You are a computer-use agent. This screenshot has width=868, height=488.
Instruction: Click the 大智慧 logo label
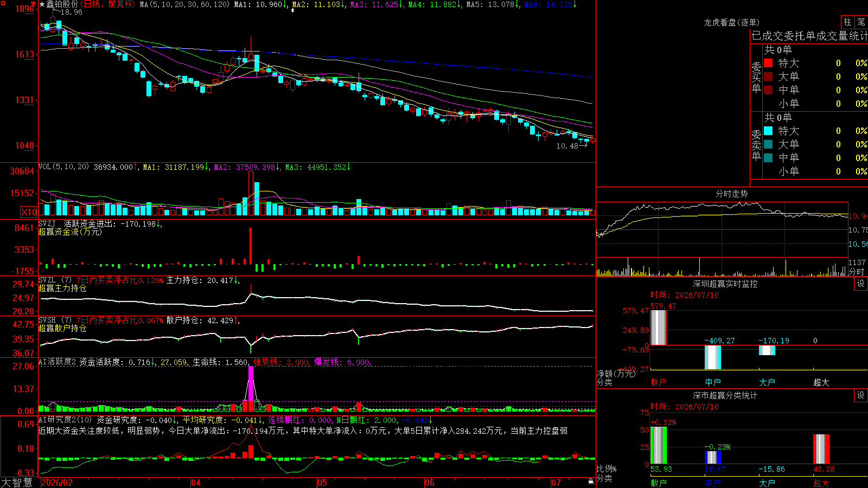pos(17,482)
